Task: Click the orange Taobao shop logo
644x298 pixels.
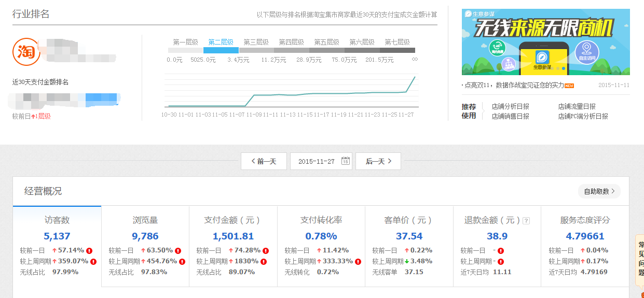Action: 26,51
